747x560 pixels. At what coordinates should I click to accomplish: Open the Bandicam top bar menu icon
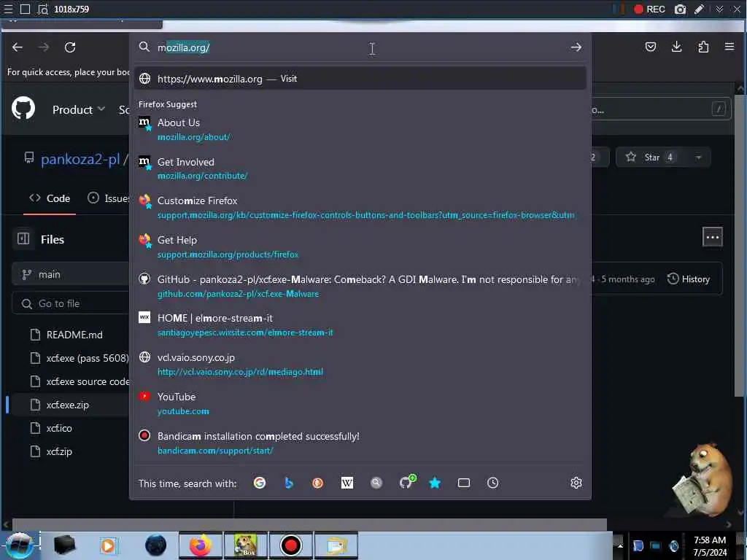8,9
